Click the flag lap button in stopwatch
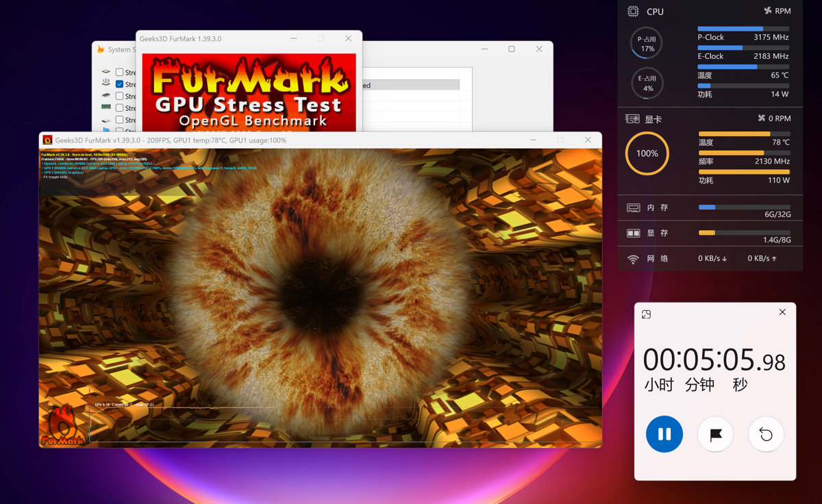 click(x=715, y=434)
